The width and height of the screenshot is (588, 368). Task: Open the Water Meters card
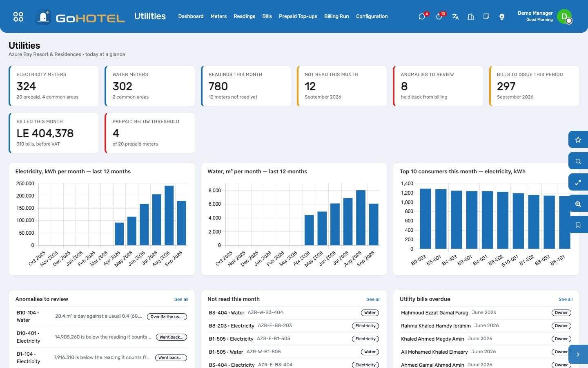(x=150, y=86)
